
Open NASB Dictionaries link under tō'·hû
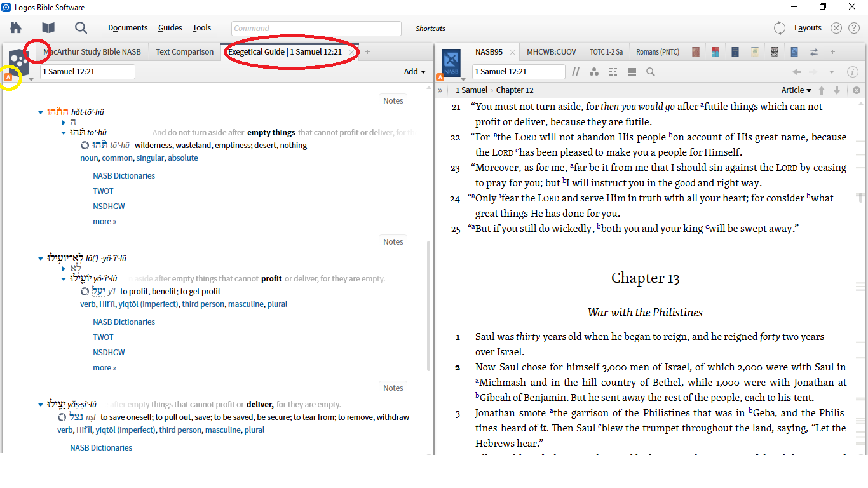pos(124,176)
